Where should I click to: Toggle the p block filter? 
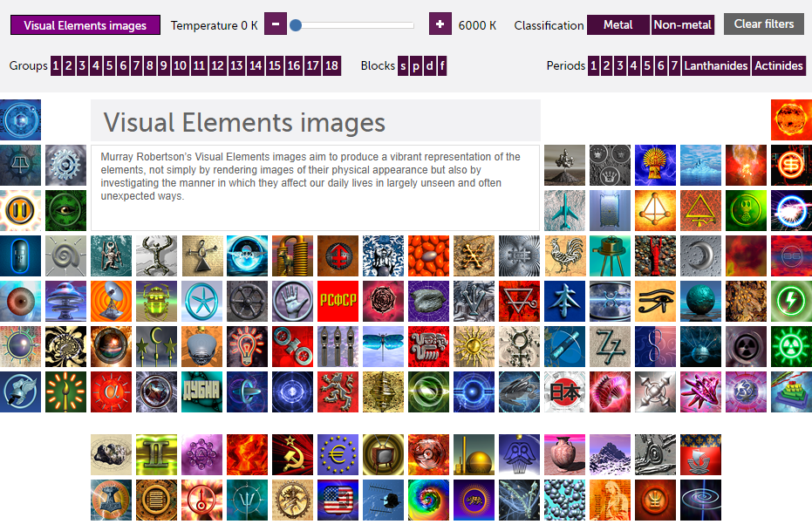(416, 65)
